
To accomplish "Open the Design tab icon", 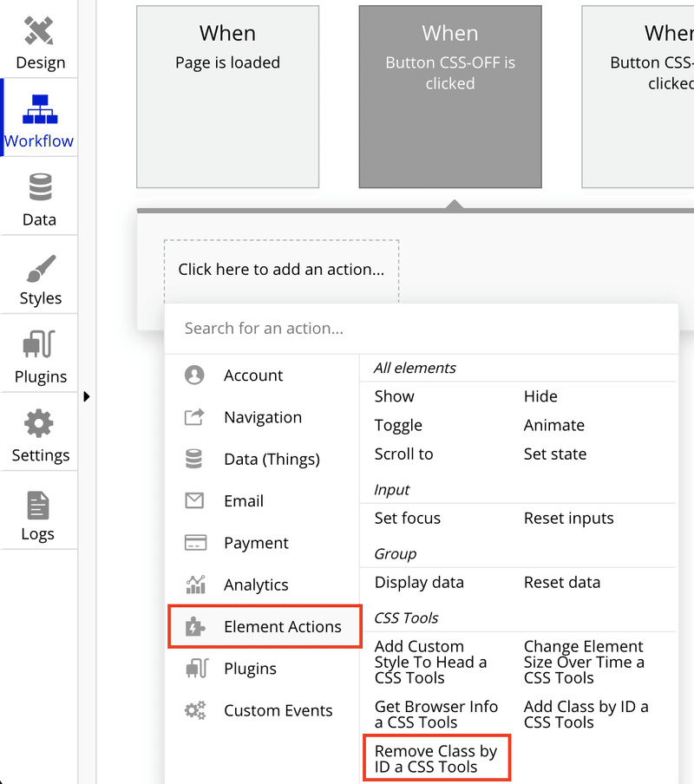I will click(39, 30).
